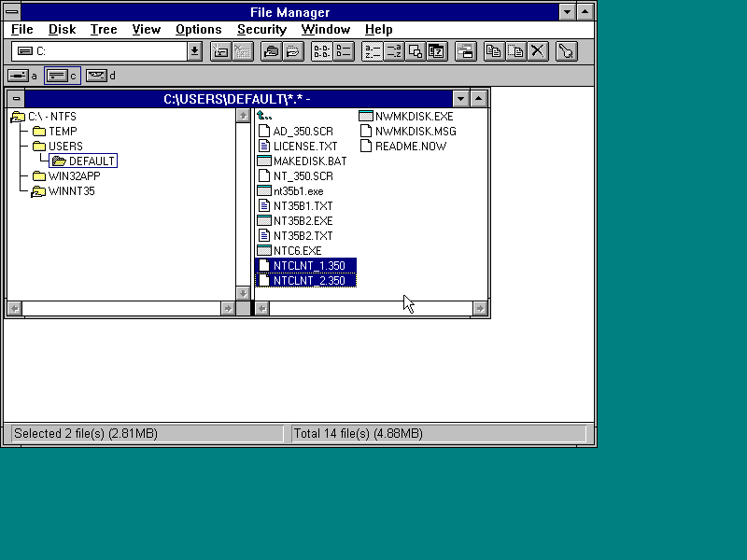This screenshot has width=747, height=560.
Task: Click the C:\ - NTFS root folder icon
Action: click(x=18, y=117)
